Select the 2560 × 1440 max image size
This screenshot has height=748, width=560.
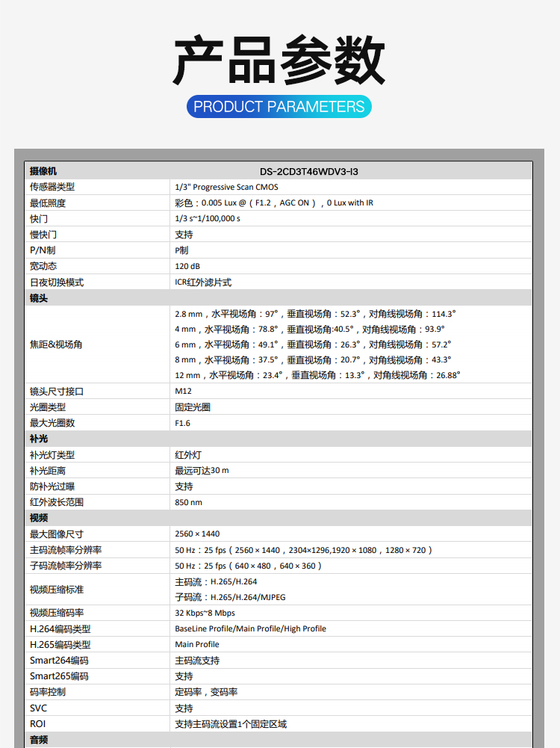tap(198, 534)
